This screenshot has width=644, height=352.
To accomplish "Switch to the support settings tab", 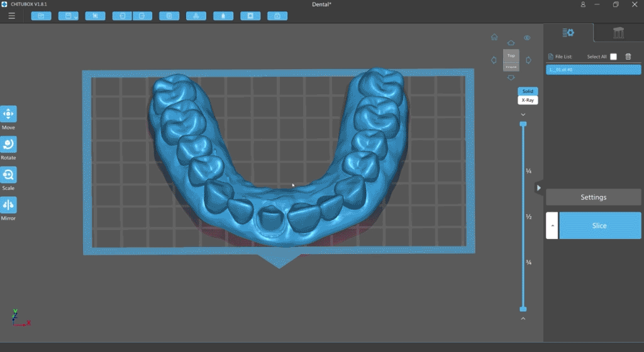I will pyautogui.click(x=618, y=33).
